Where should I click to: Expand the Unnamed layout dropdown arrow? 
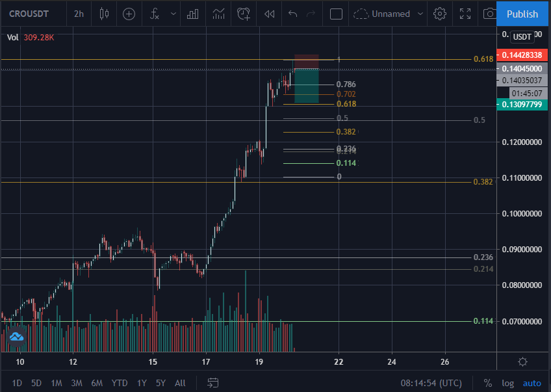click(420, 14)
